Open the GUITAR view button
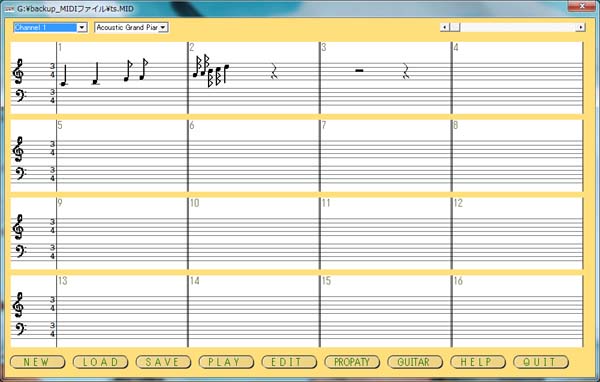Viewport: 600px width, 382px height. 415,362
